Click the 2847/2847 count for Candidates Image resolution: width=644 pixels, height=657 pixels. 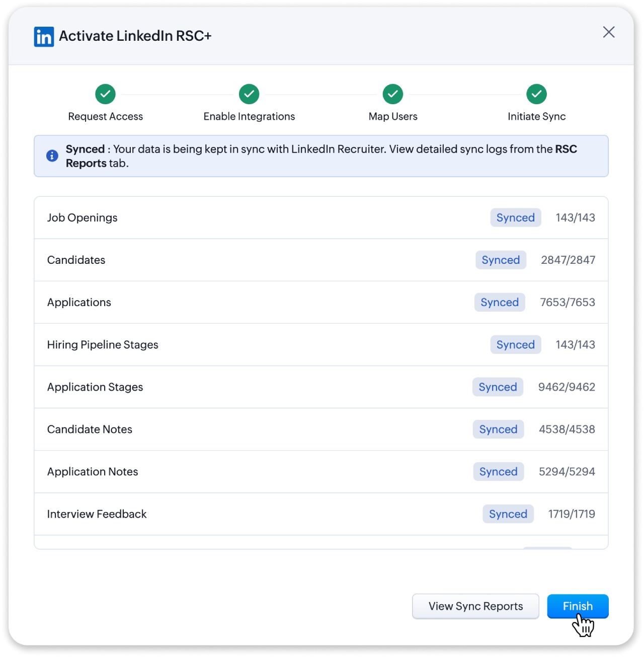click(x=568, y=260)
